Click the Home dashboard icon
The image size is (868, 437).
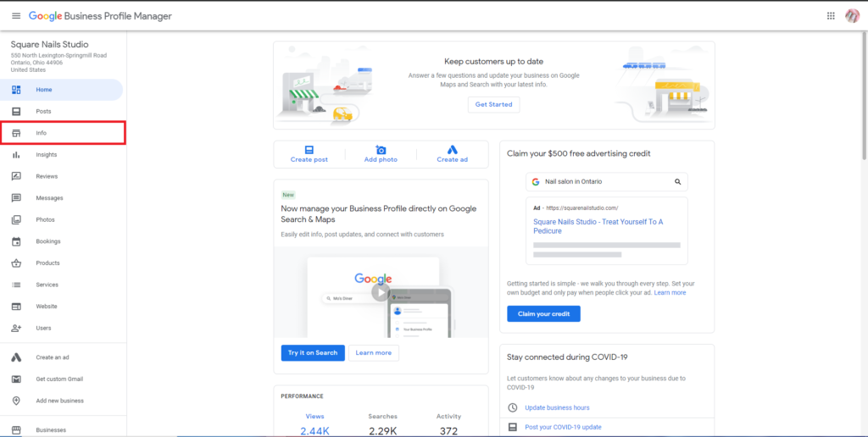click(16, 90)
